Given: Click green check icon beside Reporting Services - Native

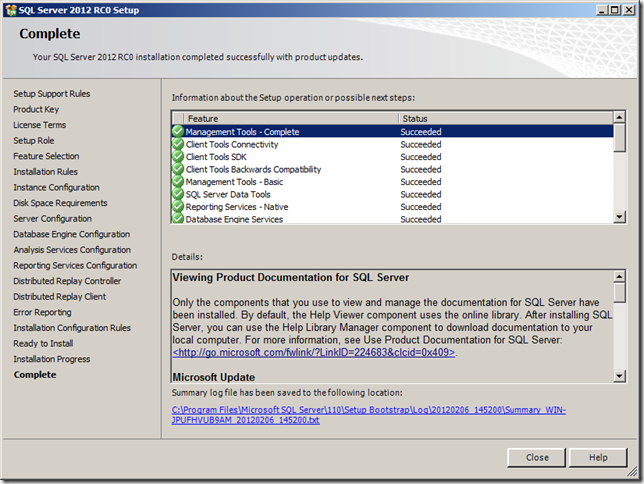Looking at the screenshot, I should pyautogui.click(x=178, y=206).
